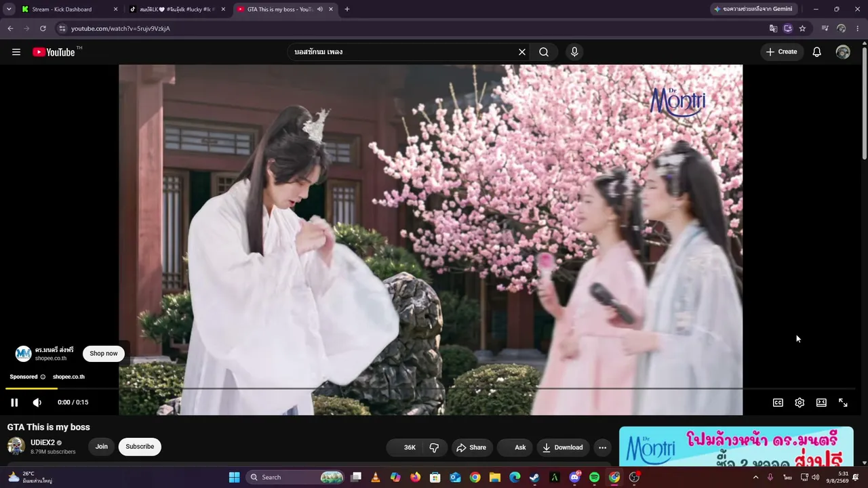Click the address bar URL
This screenshot has width=868, height=488.
[121, 28]
